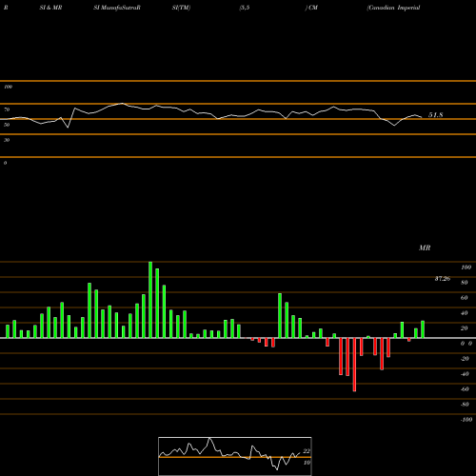Click the SI(TM) header label
476x476 pixels.
tap(181, 8)
